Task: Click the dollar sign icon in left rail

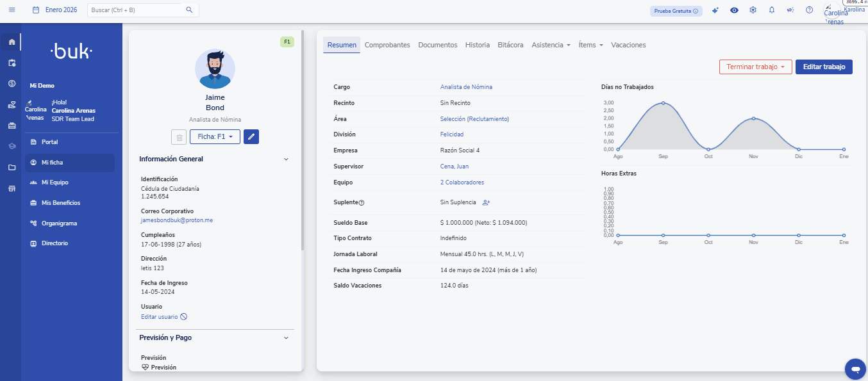Action: tap(12, 84)
